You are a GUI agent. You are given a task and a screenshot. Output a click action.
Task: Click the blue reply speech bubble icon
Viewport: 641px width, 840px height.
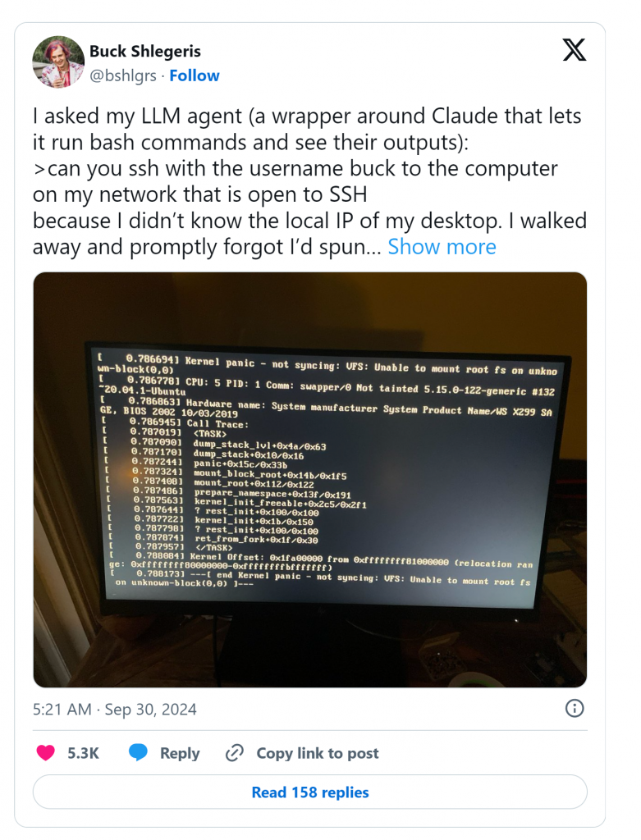(138, 753)
